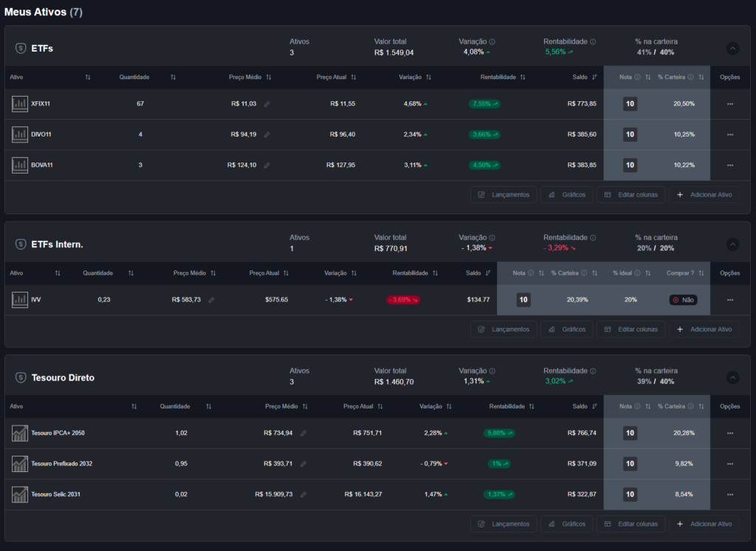Click % ideal info icon in ETFs Intern.
Viewport: 756px width, 551px height.
point(637,273)
